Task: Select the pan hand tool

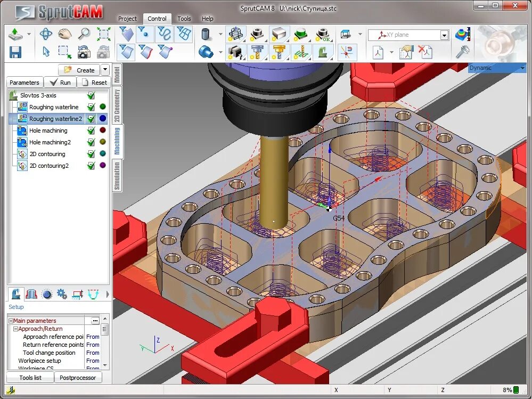Action: point(65,34)
